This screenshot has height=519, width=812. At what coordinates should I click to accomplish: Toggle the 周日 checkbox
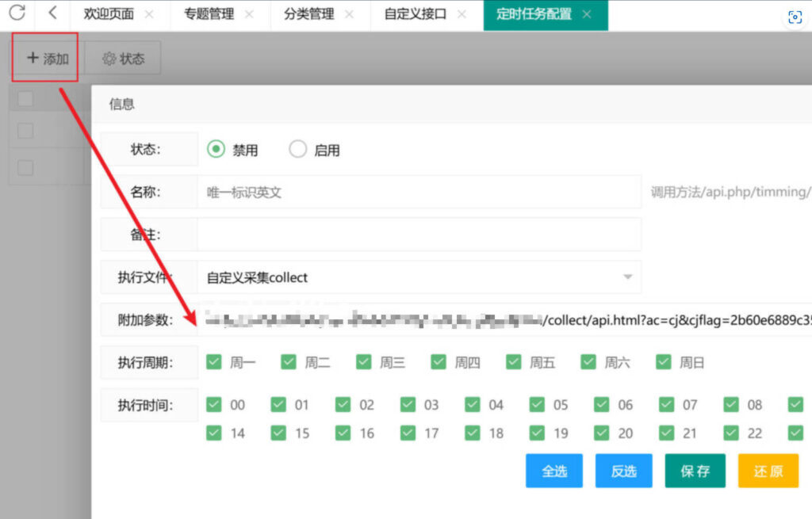pos(664,362)
